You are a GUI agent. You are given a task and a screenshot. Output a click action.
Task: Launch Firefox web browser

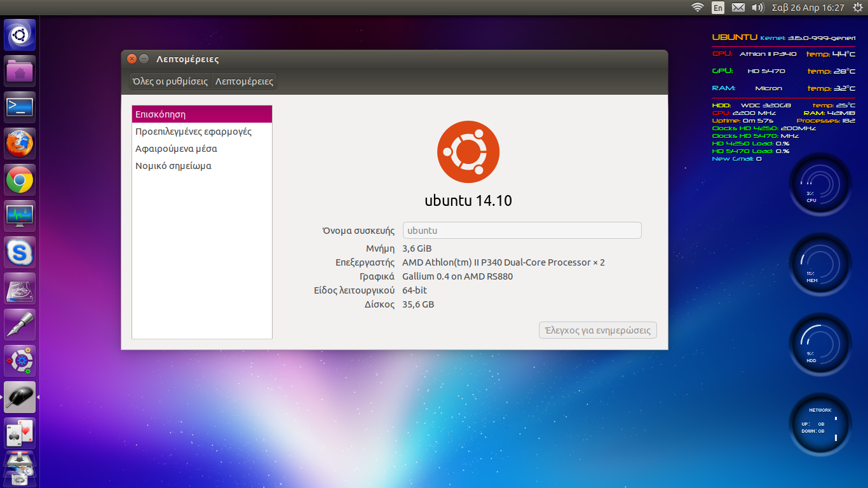(x=20, y=144)
